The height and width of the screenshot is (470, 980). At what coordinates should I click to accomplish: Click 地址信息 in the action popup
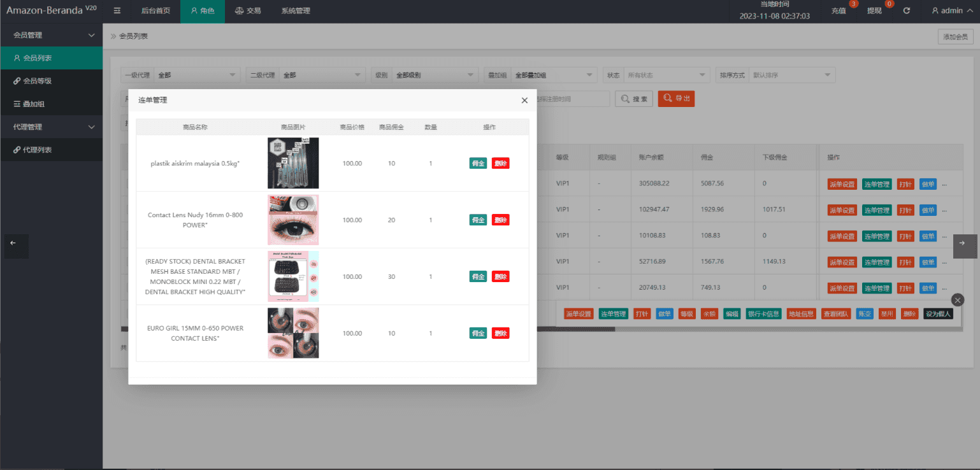[x=802, y=314]
